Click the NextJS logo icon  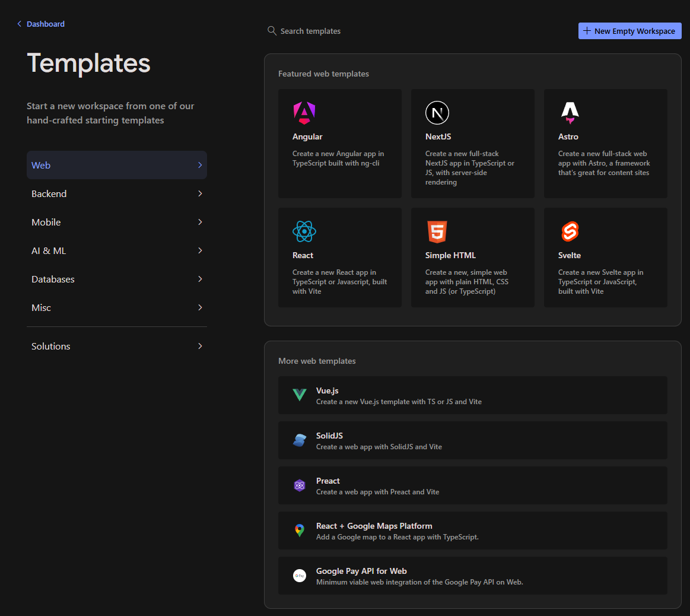pyautogui.click(x=437, y=113)
